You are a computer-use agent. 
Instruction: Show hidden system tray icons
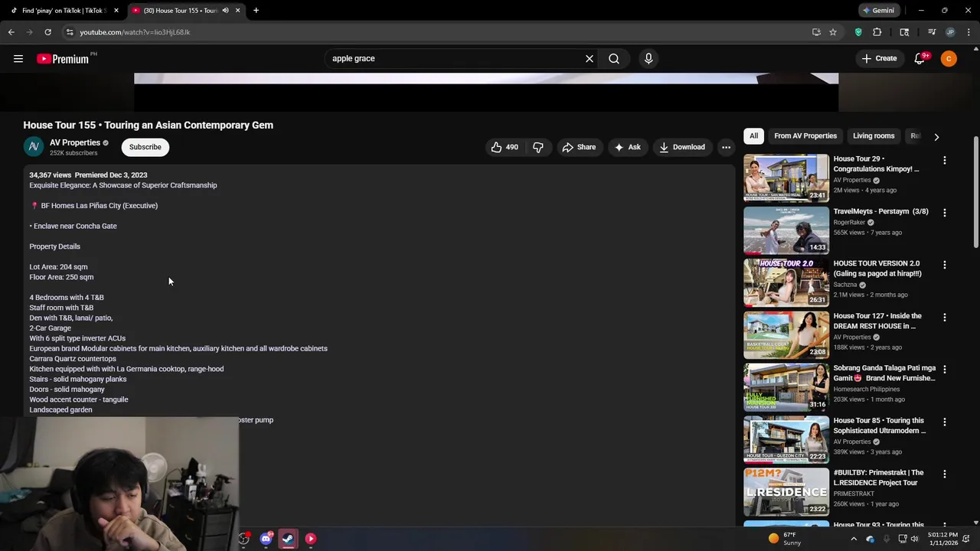[854, 539]
